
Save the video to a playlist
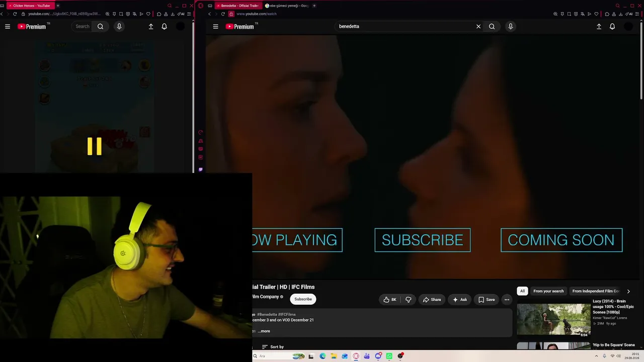click(x=487, y=300)
